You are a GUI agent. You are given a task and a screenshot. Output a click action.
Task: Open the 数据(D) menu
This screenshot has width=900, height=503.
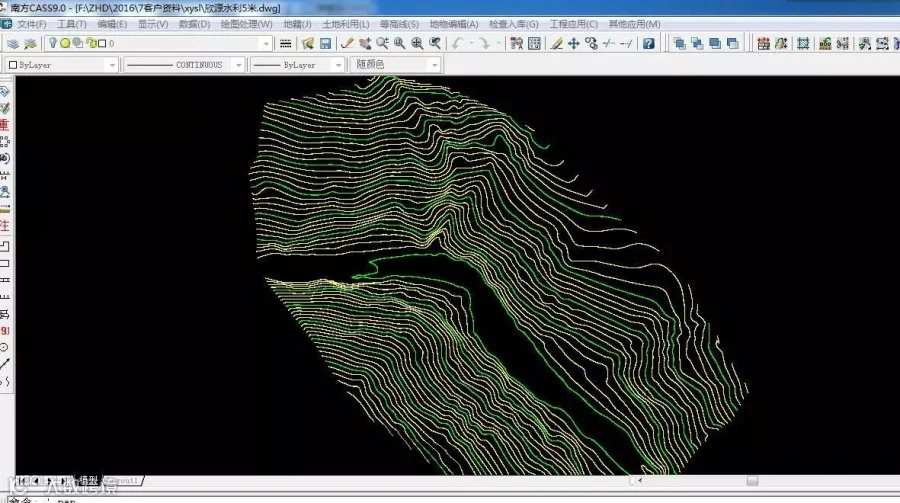pos(194,24)
